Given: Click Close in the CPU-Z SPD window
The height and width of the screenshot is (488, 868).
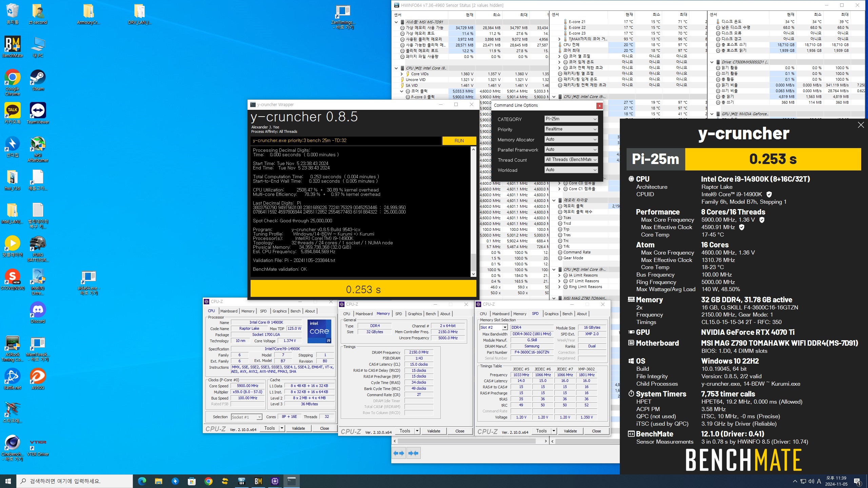Looking at the screenshot, I should point(596,431).
